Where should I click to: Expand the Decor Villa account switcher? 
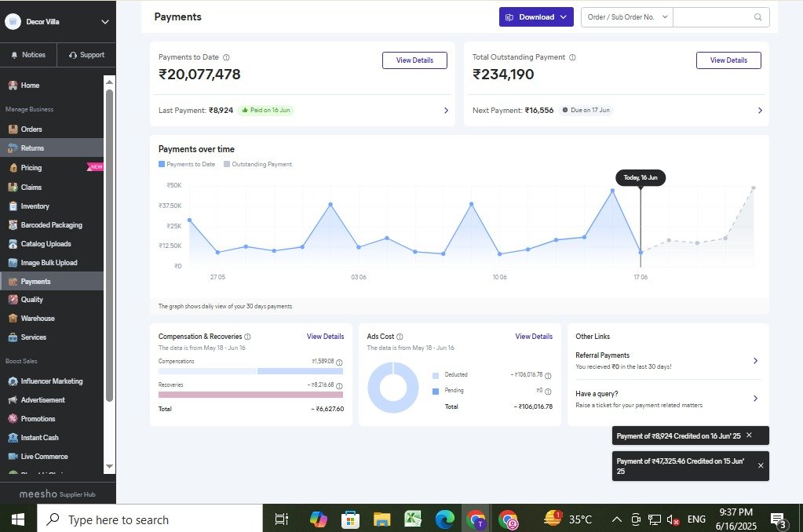(x=104, y=22)
